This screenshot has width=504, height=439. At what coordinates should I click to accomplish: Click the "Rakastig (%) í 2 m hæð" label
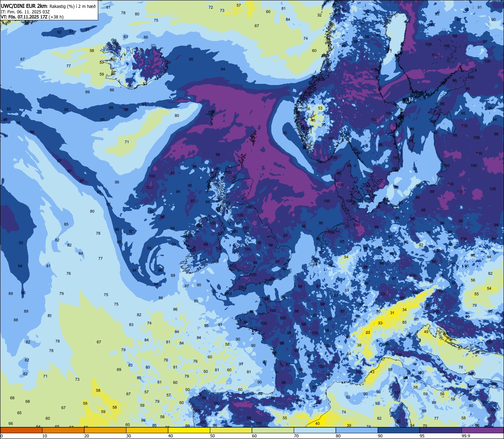pyautogui.click(x=72, y=6)
